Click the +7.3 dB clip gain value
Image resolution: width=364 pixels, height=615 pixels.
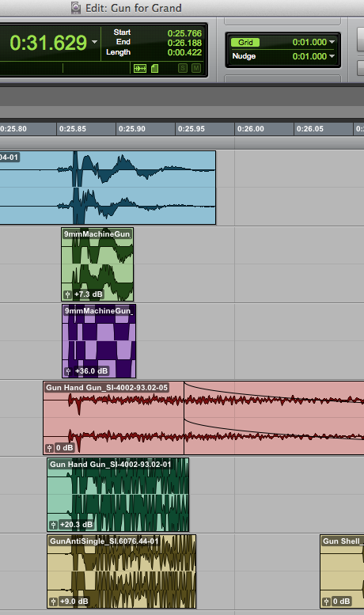pos(89,294)
